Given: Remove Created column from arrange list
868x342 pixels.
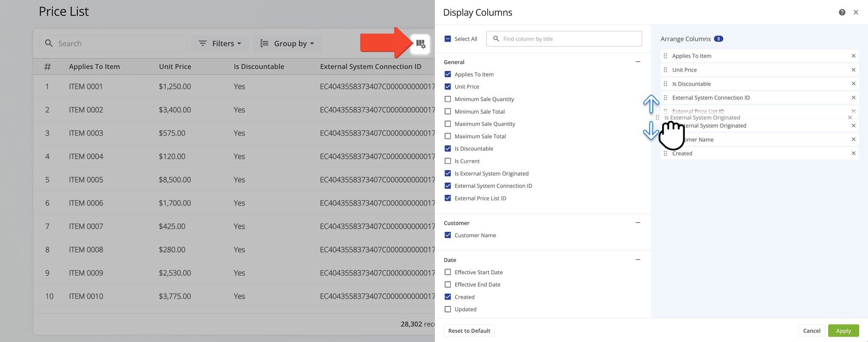Looking at the screenshot, I should [853, 153].
